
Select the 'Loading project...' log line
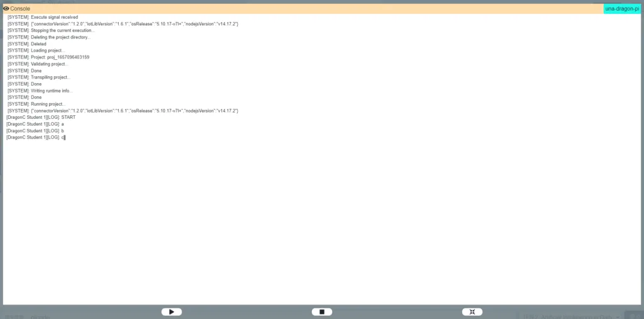point(36,50)
